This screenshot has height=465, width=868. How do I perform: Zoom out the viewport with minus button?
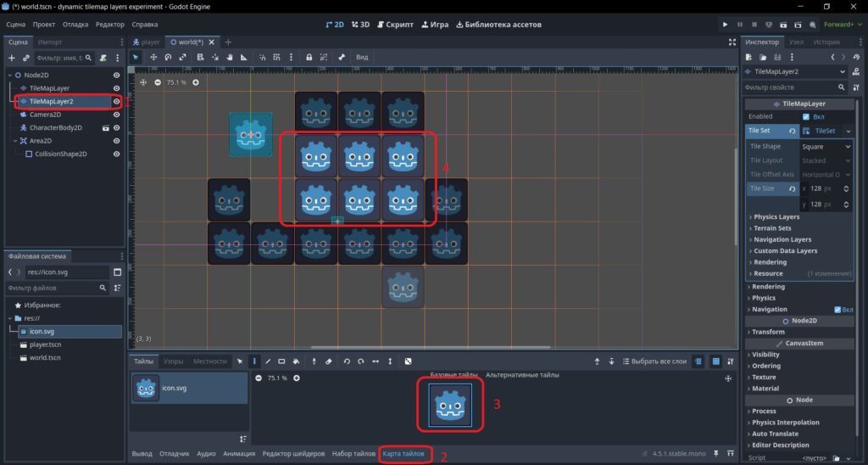[158, 82]
